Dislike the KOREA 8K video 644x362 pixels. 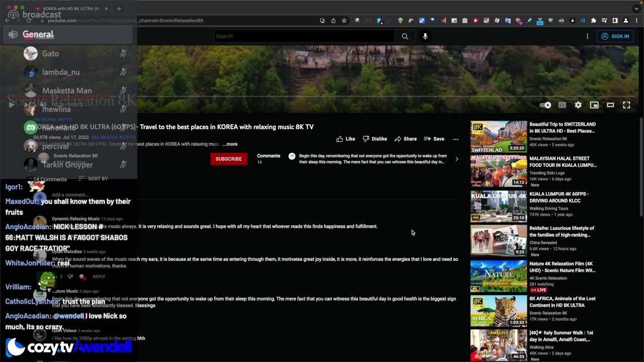tap(375, 139)
